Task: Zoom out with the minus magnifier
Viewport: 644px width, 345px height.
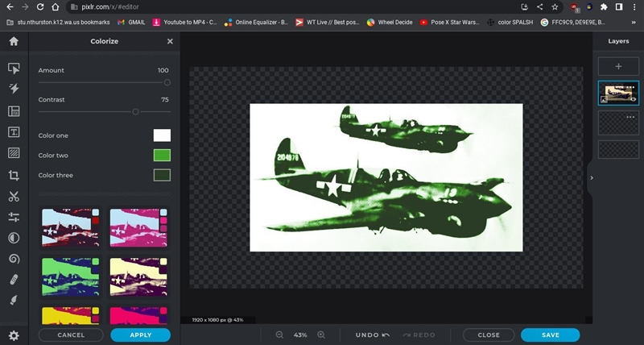Action: click(279, 335)
